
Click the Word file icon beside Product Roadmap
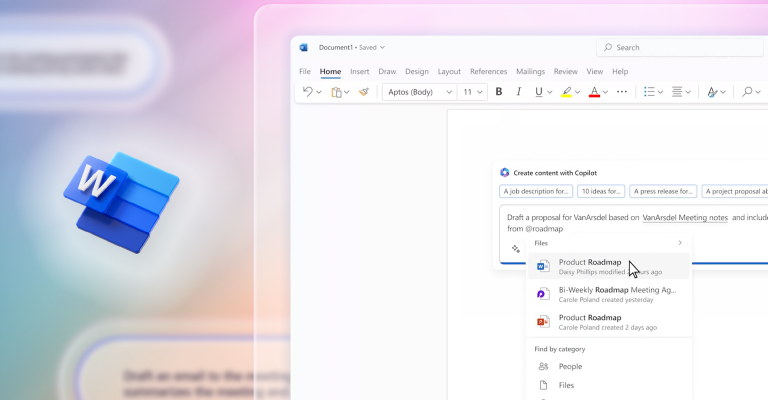click(x=543, y=266)
